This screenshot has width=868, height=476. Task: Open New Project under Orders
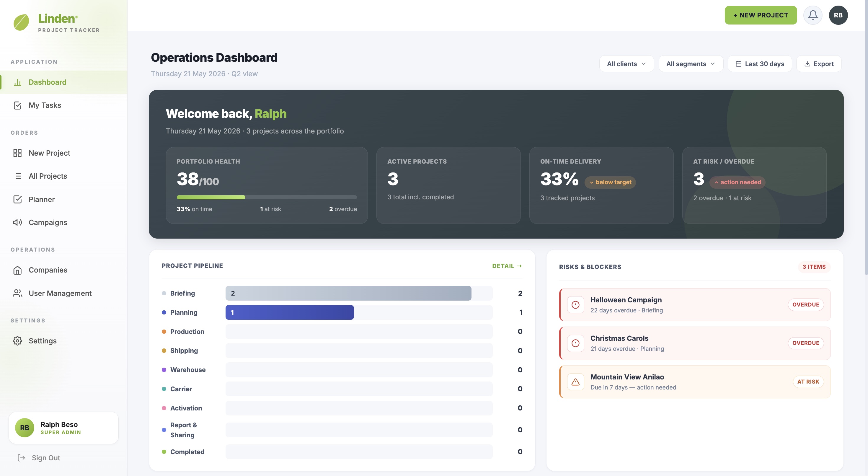point(64,153)
